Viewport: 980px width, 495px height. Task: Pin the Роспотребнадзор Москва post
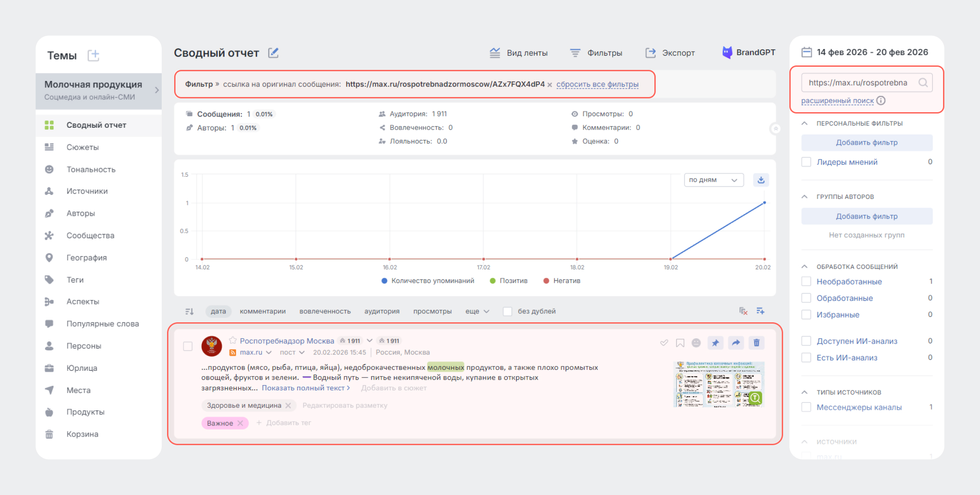(x=715, y=343)
